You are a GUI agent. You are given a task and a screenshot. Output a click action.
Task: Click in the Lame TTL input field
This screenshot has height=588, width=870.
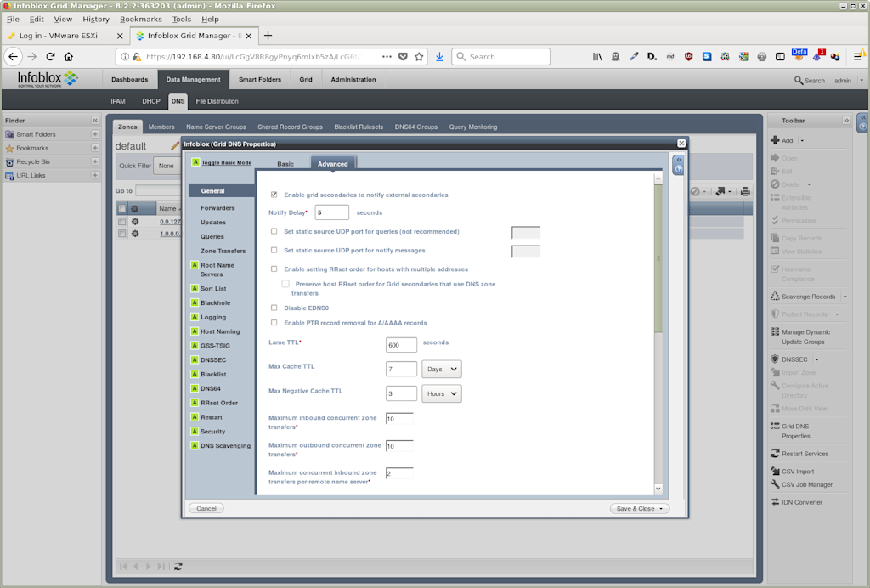pyautogui.click(x=401, y=345)
